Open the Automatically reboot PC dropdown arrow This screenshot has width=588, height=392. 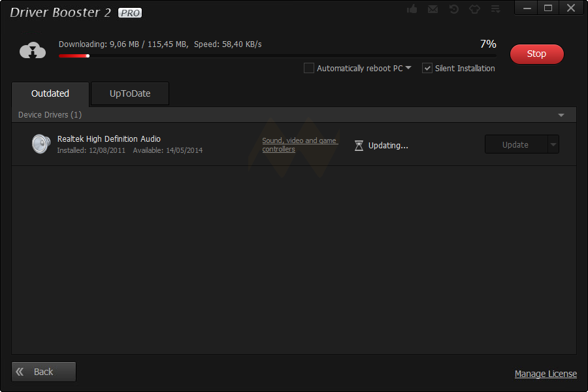tap(408, 68)
